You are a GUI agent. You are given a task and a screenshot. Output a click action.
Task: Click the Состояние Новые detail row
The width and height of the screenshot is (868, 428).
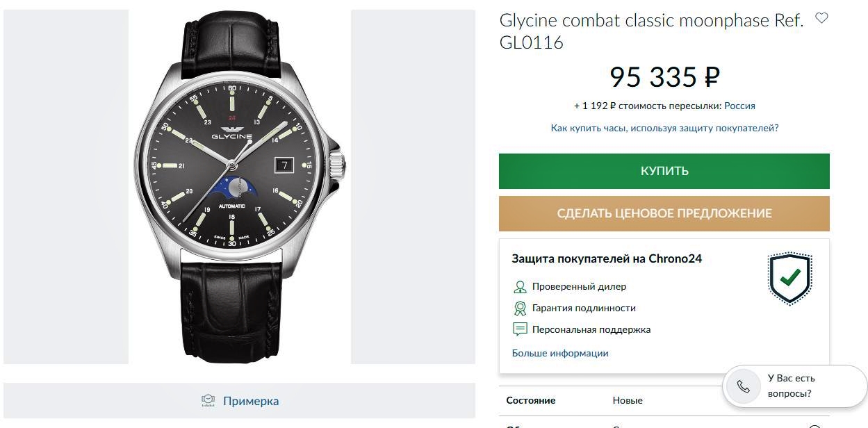click(664, 400)
